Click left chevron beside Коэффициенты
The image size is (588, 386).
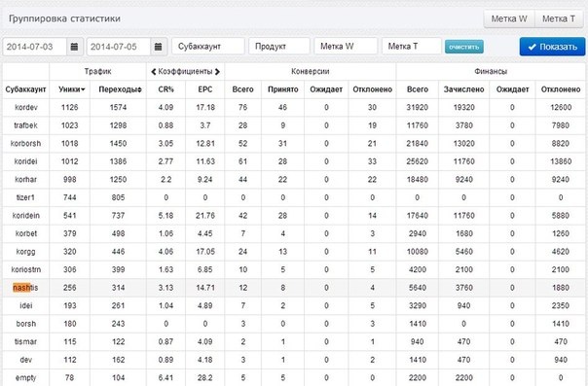154,72
